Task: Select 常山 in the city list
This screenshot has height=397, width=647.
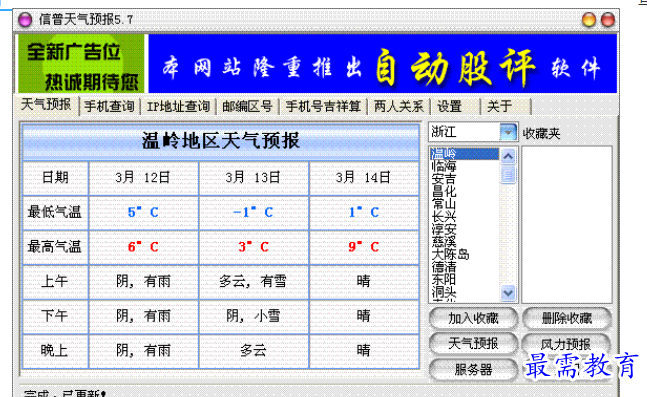Action: coord(464,204)
